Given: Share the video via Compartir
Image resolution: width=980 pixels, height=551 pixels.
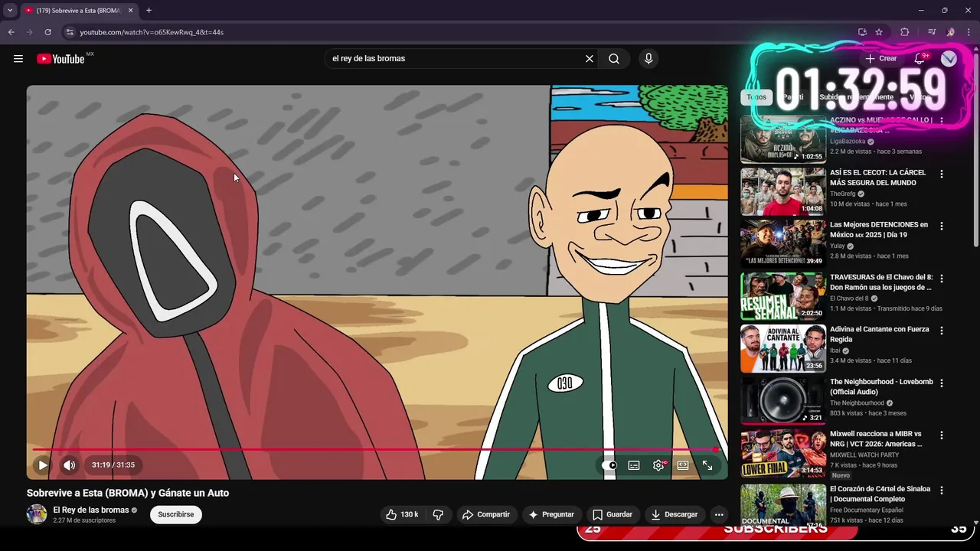Looking at the screenshot, I should coord(486,514).
